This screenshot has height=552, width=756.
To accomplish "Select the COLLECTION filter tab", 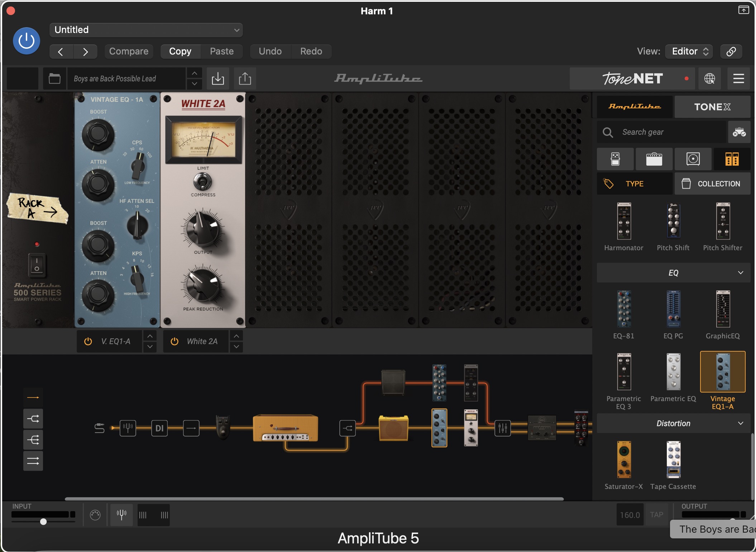I will coord(712,184).
